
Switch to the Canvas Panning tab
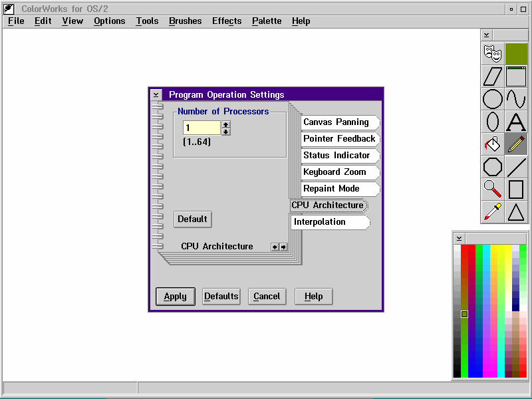(x=340, y=122)
